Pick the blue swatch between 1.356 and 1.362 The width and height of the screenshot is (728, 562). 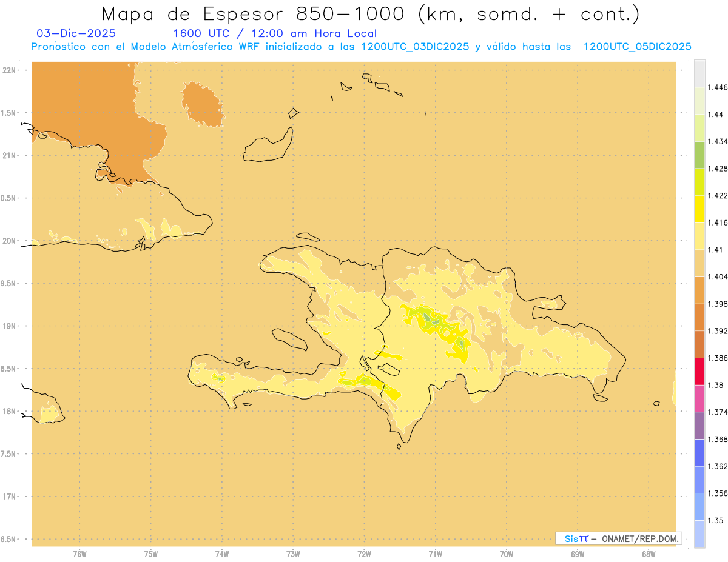click(699, 480)
